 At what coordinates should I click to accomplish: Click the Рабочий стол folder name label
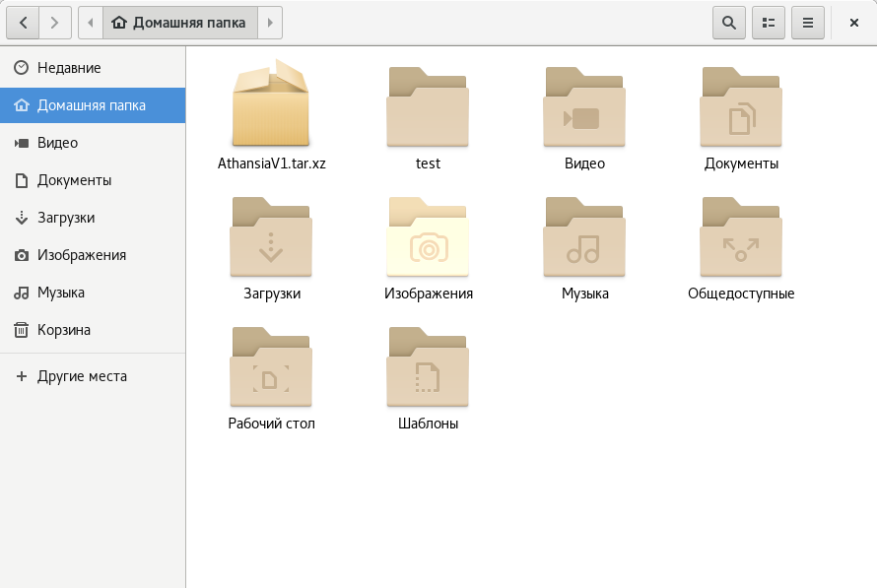[271, 424]
